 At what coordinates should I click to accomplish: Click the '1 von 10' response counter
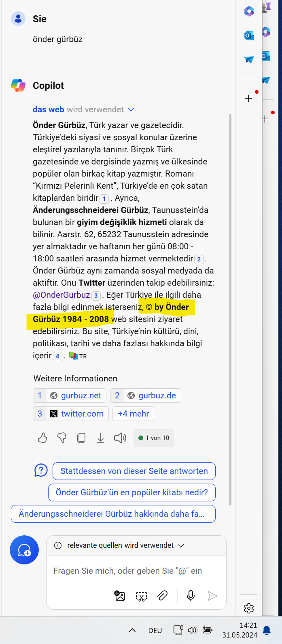pyautogui.click(x=154, y=438)
